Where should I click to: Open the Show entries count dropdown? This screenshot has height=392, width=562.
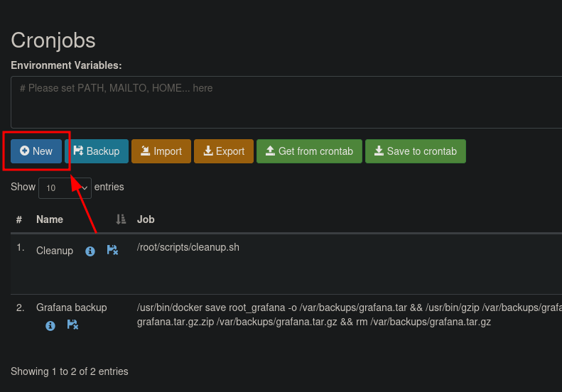click(x=65, y=188)
